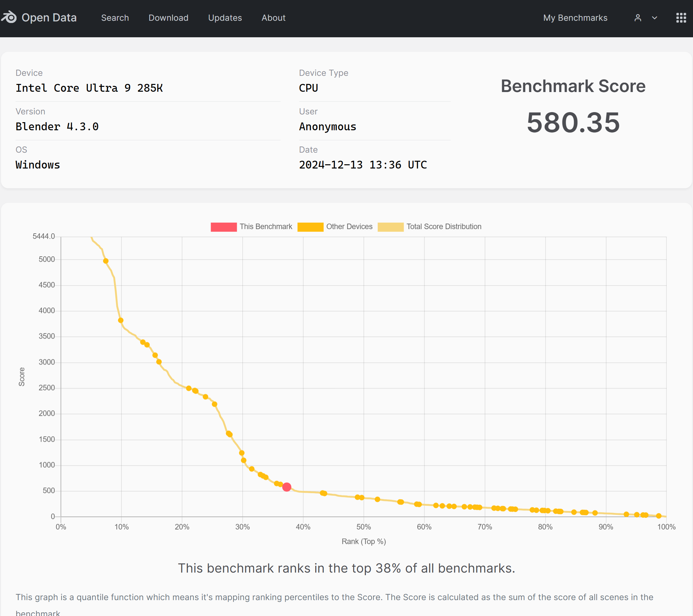Open the Search menu item

[115, 18]
